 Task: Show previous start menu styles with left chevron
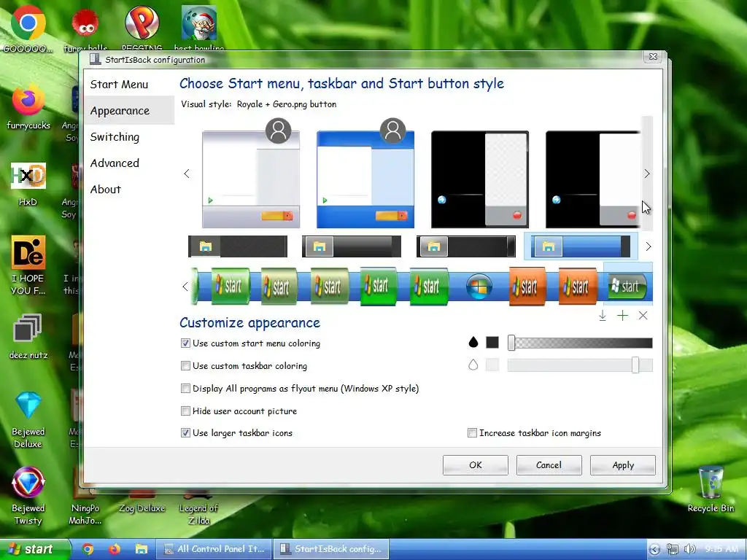[x=186, y=174]
